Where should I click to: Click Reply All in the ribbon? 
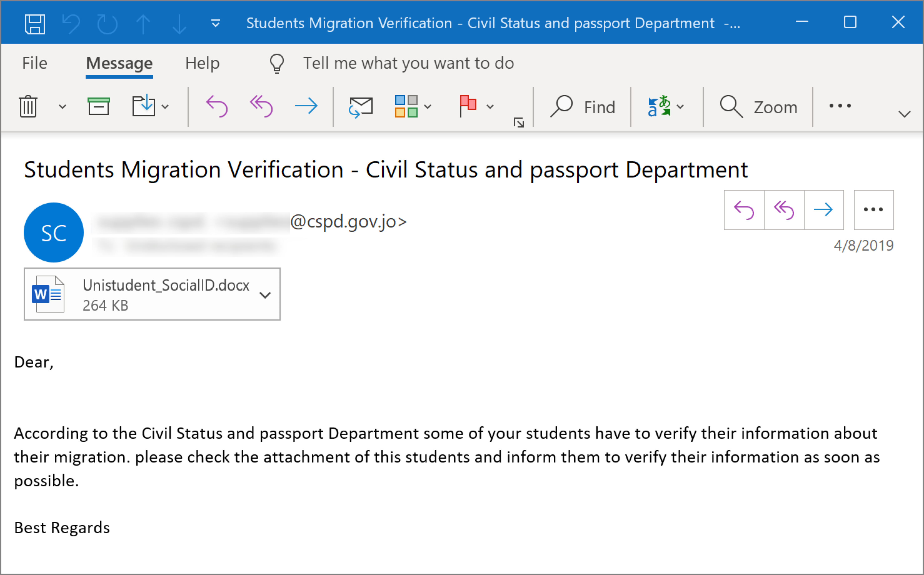(x=261, y=106)
